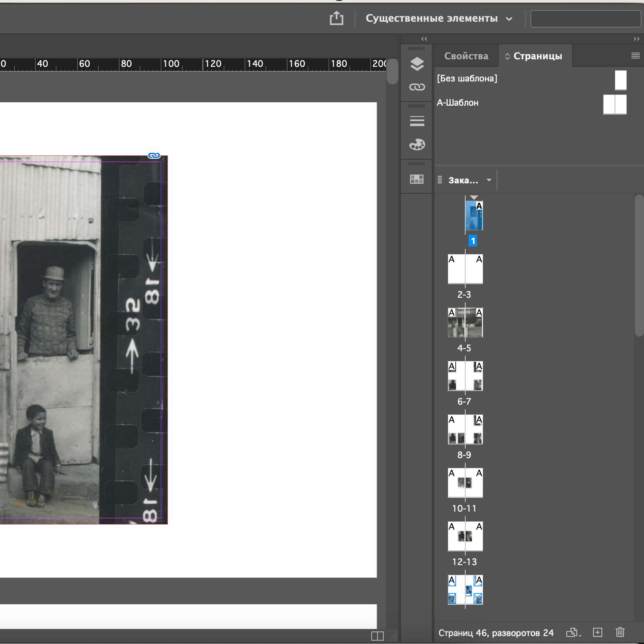644x644 pixels.
Task: Click the split layout view icon
Action: [378, 636]
